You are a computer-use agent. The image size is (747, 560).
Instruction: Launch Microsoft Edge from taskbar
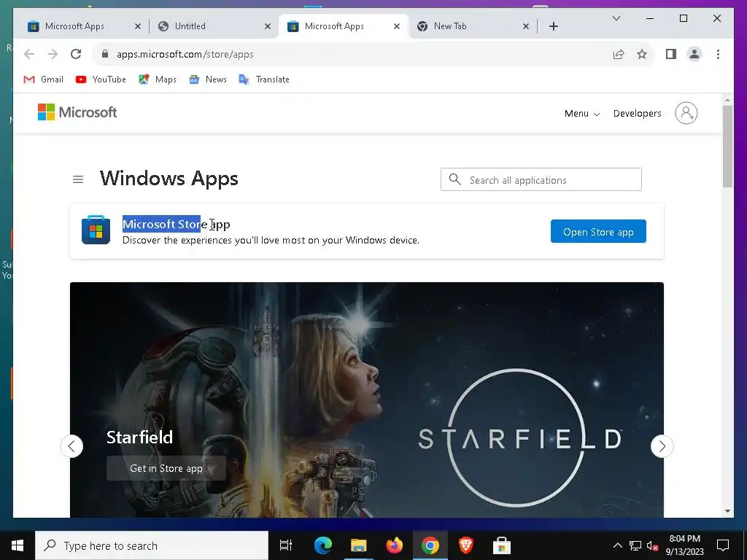(x=322, y=545)
